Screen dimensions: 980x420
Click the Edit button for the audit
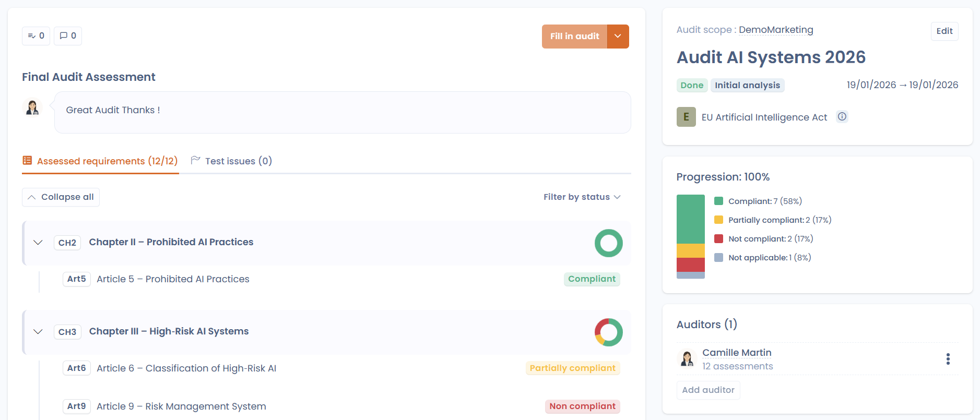tap(944, 31)
